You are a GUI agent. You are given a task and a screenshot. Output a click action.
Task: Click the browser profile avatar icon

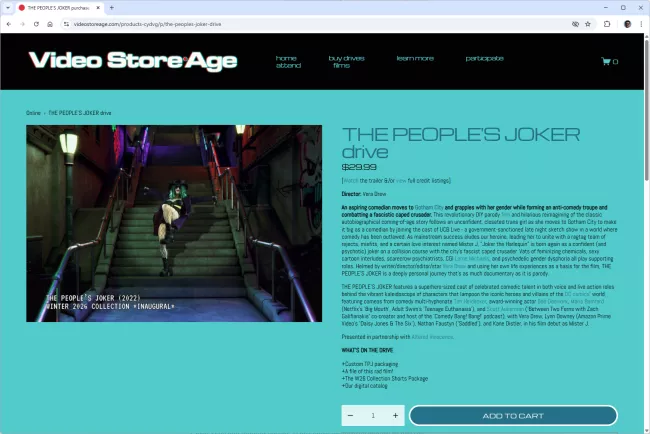click(x=625, y=23)
